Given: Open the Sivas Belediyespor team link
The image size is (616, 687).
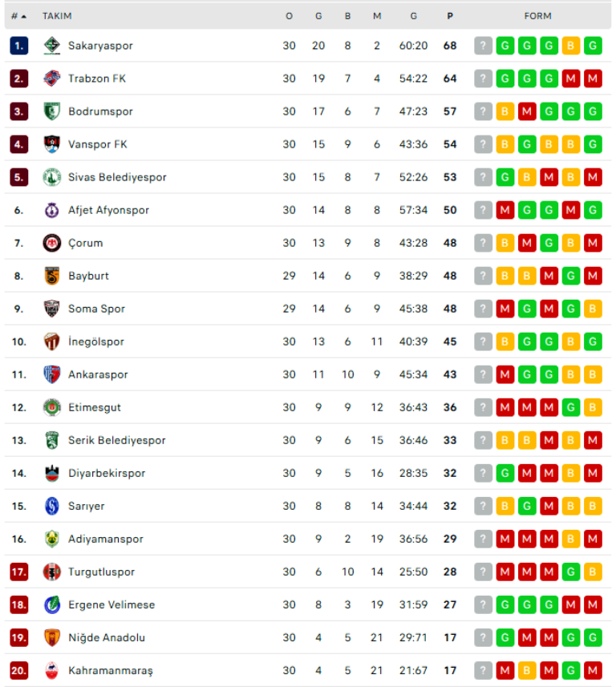Looking at the screenshot, I should [117, 177].
